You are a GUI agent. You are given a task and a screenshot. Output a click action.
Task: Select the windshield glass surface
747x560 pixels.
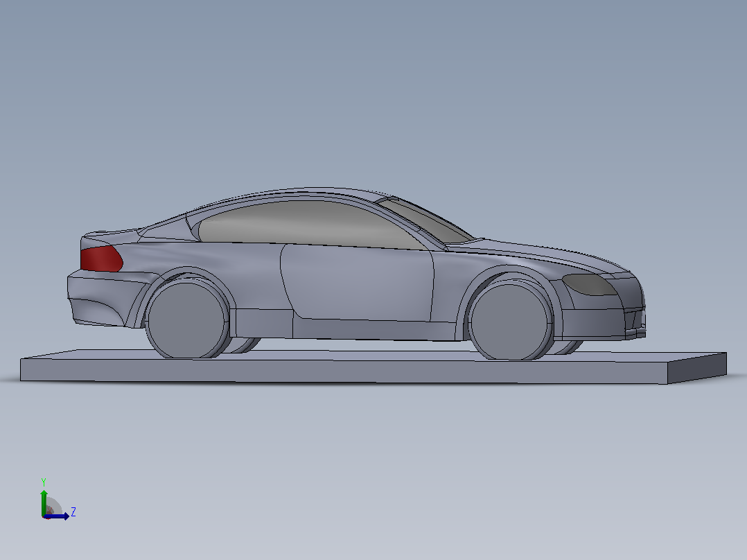426,219
